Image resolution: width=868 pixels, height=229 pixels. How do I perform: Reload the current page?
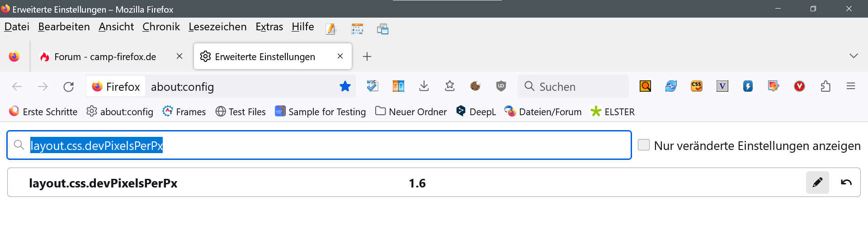pyautogui.click(x=68, y=87)
